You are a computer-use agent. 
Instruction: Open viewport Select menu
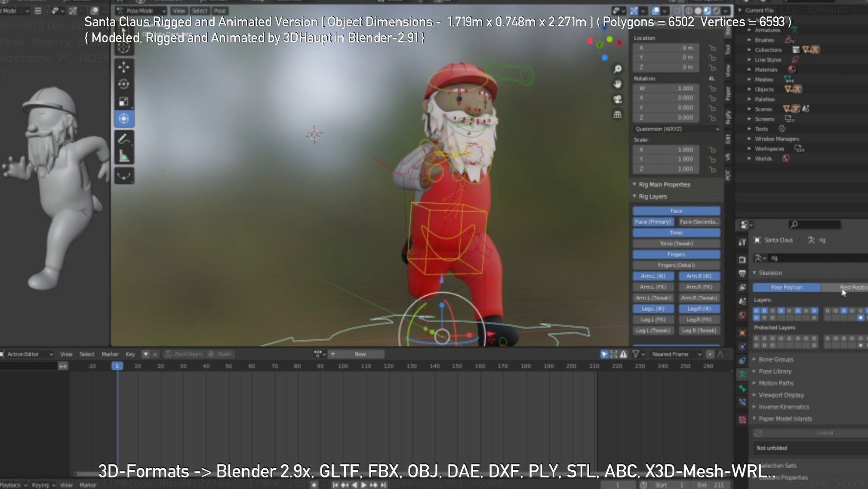click(x=200, y=11)
